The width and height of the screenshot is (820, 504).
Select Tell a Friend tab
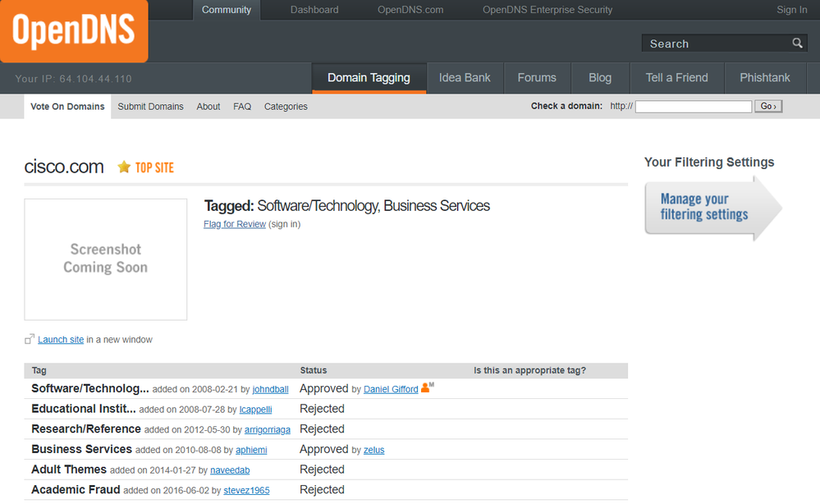676,78
